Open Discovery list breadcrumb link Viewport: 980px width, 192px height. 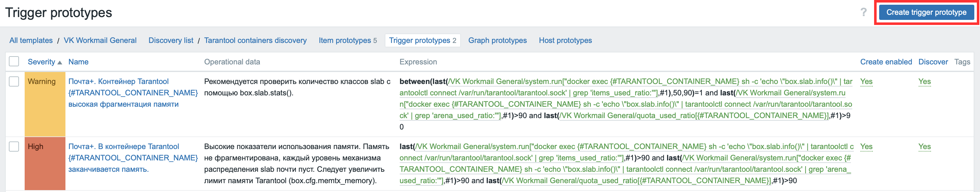(171, 40)
